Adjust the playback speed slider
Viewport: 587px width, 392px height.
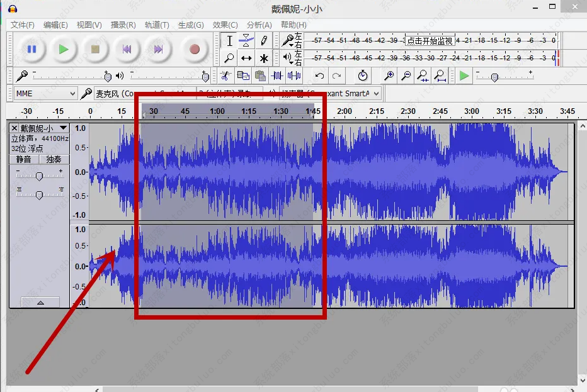[x=494, y=77]
